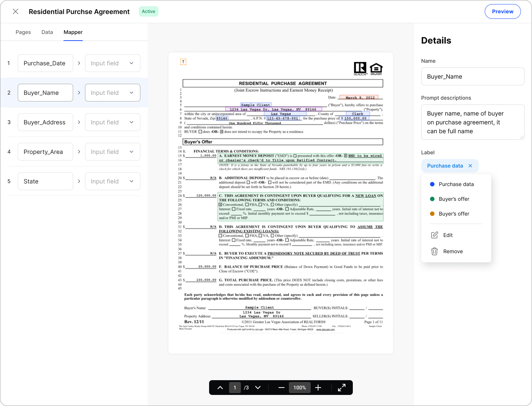
Task: Go to next page with down arrow
Action: pos(258,388)
